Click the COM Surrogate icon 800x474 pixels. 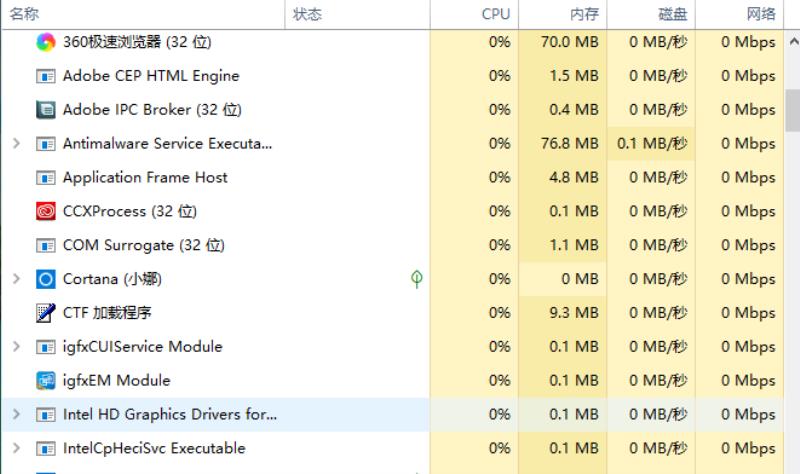[46, 245]
